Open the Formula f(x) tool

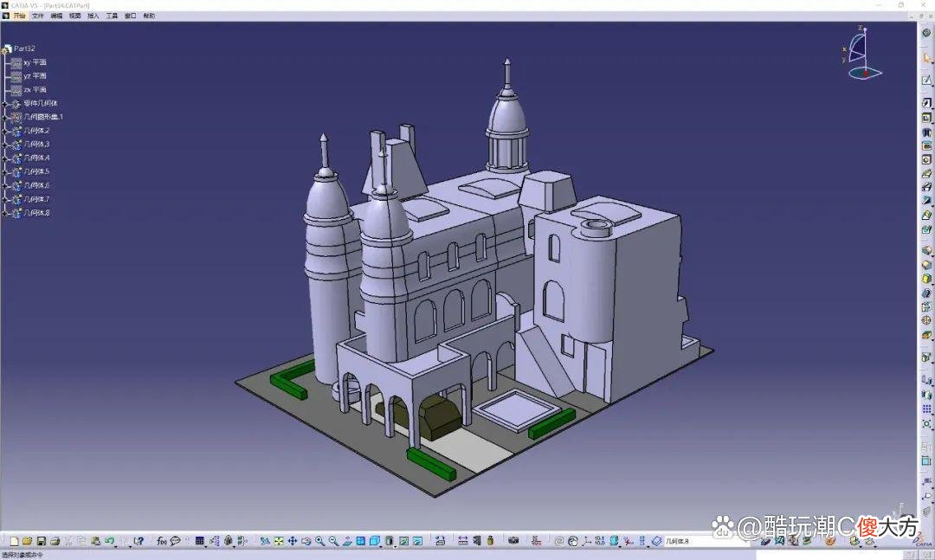[x=162, y=541]
